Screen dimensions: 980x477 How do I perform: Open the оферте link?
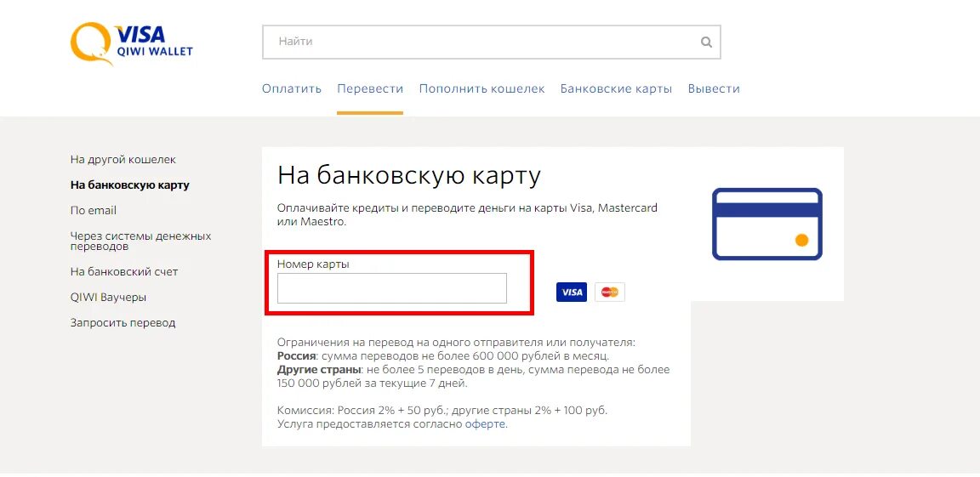coord(486,424)
